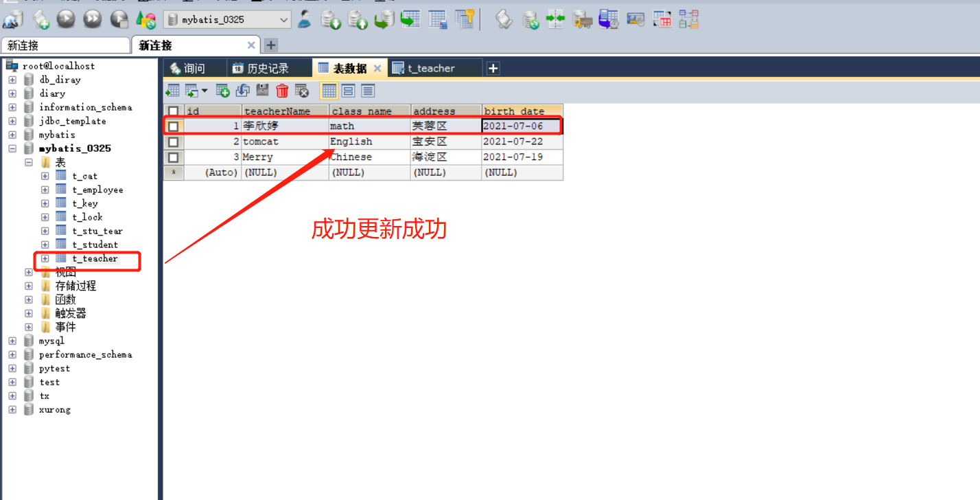Click the cell containing 海淀区

[446, 157]
